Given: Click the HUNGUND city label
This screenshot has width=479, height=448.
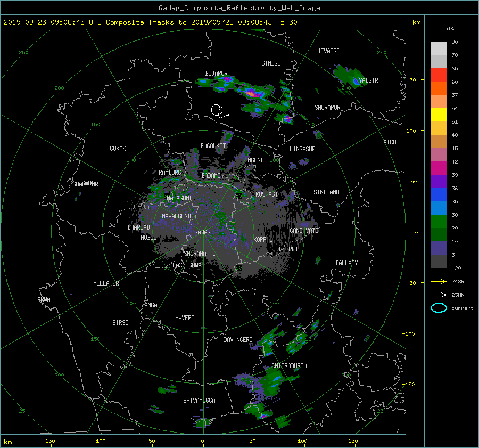Looking at the screenshot, I should 252,160.
